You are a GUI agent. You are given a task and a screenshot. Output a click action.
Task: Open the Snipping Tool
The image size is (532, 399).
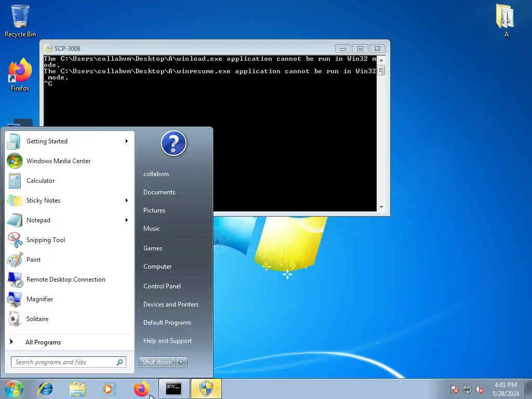(70, 240)
